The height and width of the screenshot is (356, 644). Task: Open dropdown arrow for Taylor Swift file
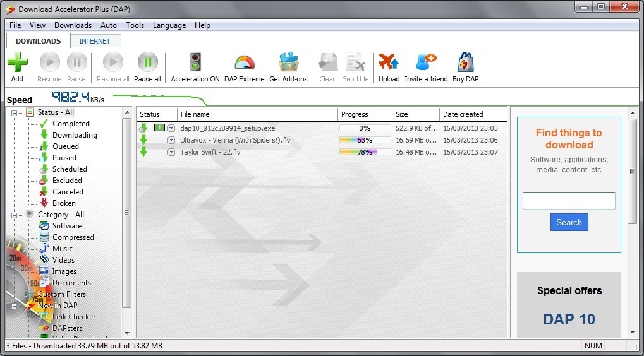pos(171,152)
